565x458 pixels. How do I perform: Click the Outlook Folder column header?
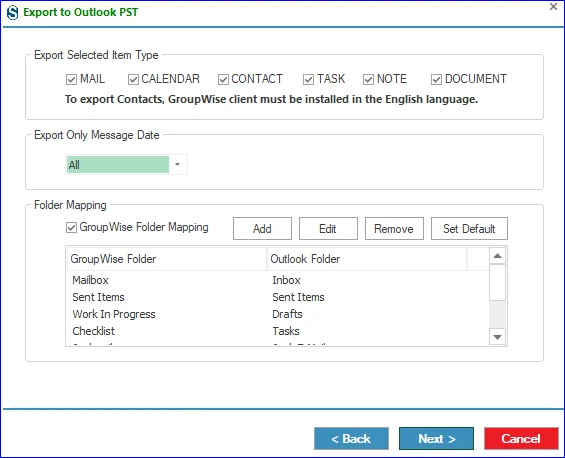[x=367, y=259]
